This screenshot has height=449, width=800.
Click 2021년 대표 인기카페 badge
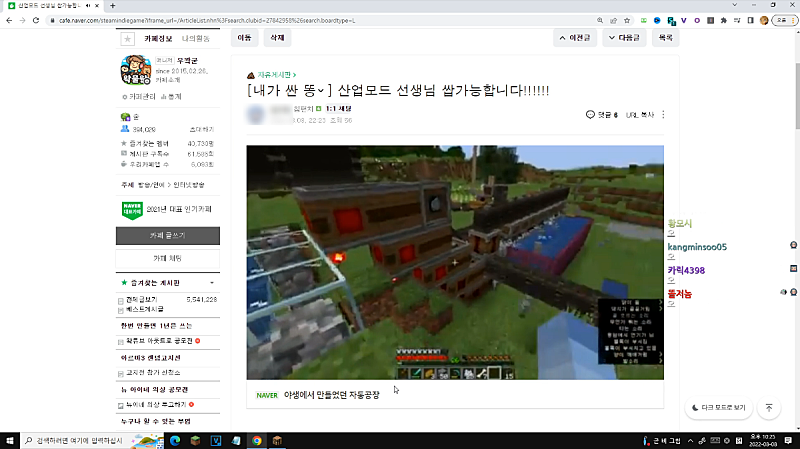click(x=167, y=210)
